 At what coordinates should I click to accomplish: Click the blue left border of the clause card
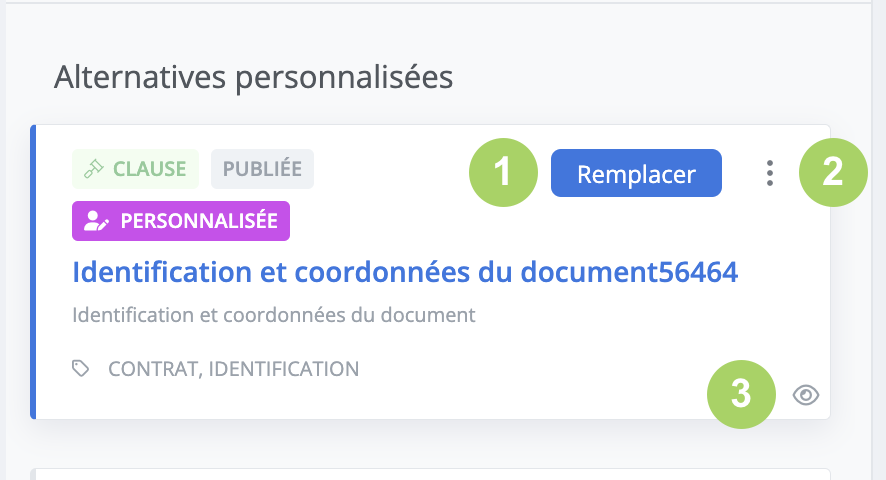pyautogui.click(x=33, y=272)
